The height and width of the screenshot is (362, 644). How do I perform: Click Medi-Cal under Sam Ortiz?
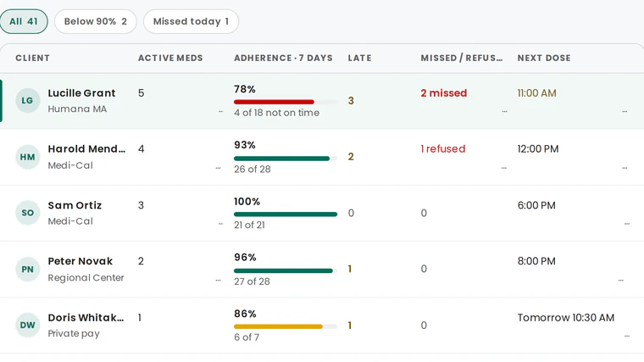[70, 221]
